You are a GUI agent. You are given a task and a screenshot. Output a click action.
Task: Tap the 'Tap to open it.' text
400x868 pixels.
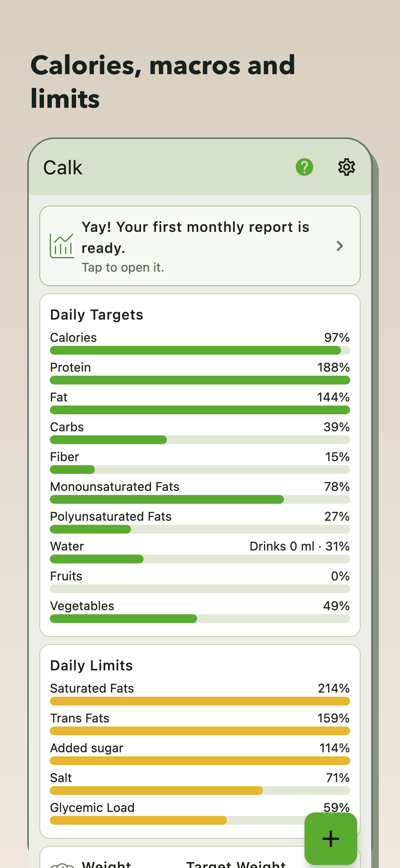tap(123, 268)
